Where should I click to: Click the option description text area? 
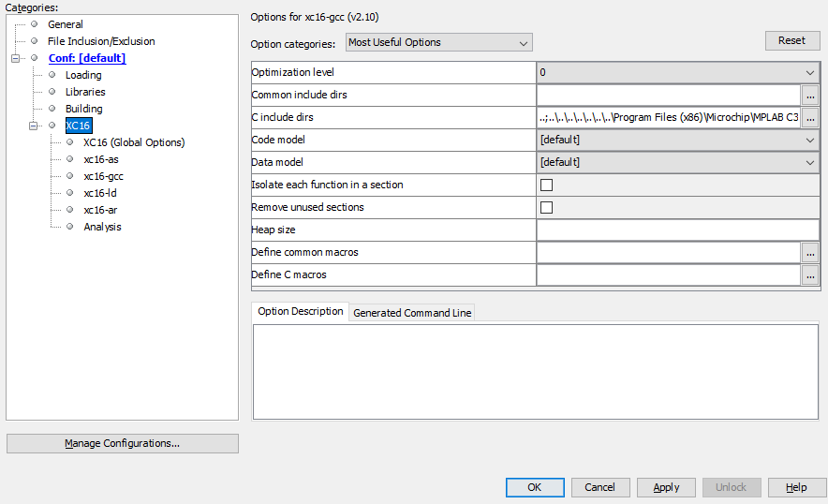click(536, 372)
